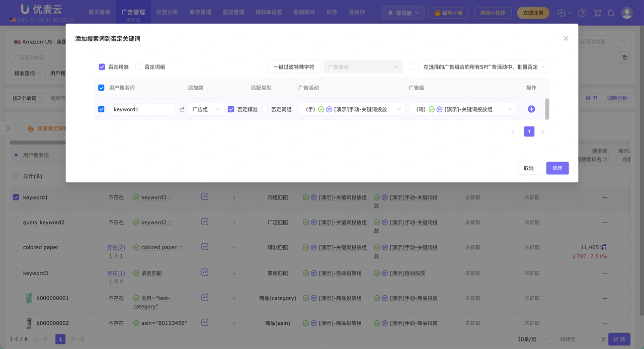The width and height of the screenshot is (644, 349).
Task: Click the 体验小程序 button
Action: 493,13
